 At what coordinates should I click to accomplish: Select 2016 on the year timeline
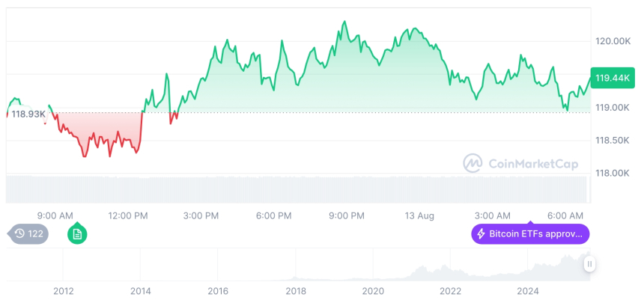coord(218,290)
